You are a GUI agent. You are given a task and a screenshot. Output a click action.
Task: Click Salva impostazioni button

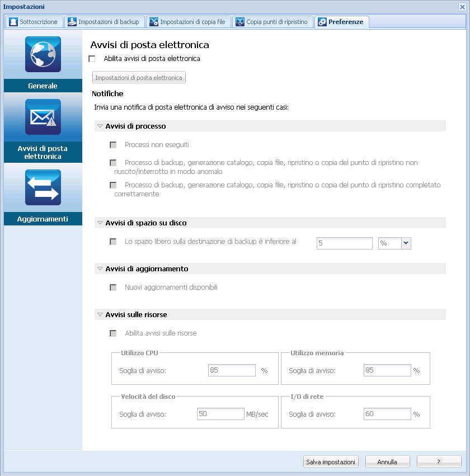click(331, 461)
